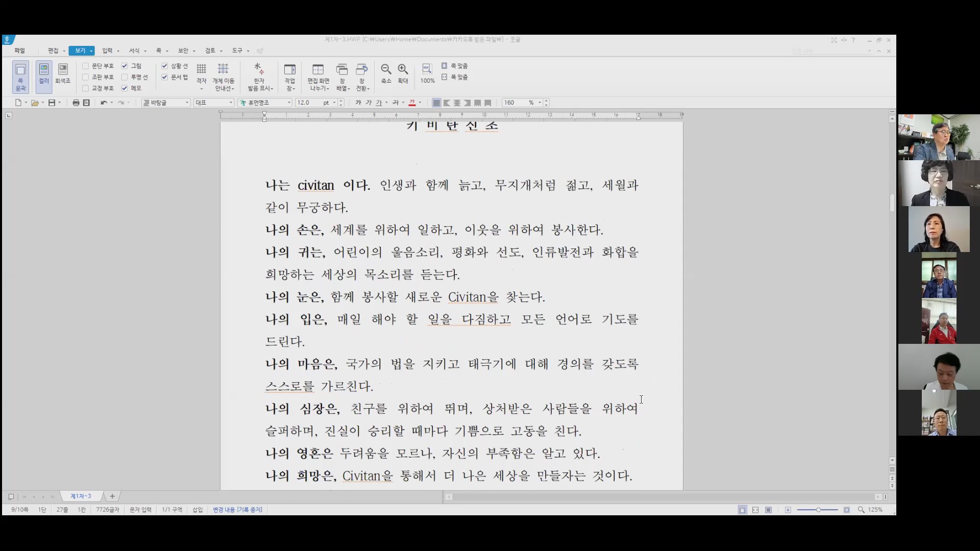Enable the 조판 부호 checkbox
The image size is (980, 551).
pos(86,77)
